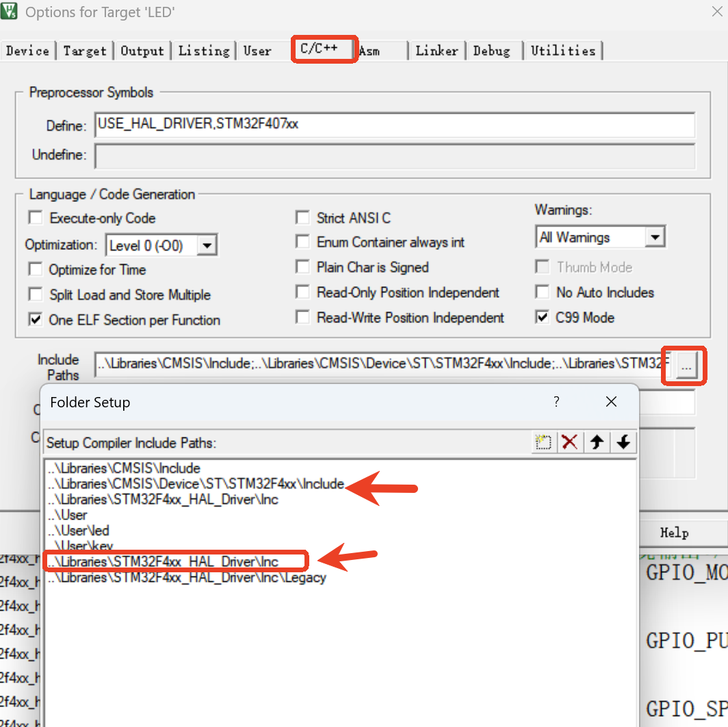Click the uVision5 icon in the title bar
This screenshot has height=727, width=728.
coord(10,12)
